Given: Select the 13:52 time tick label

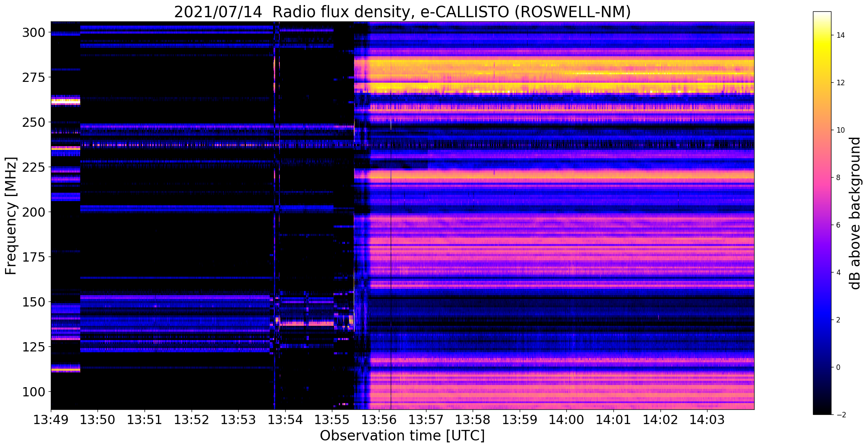Looking at the screenshot, I should (192, 420).
